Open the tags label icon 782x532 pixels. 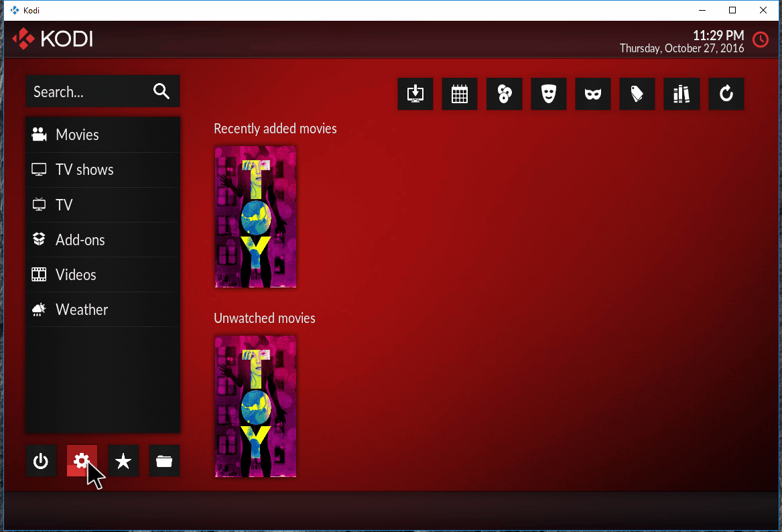(x=637, y=94)
